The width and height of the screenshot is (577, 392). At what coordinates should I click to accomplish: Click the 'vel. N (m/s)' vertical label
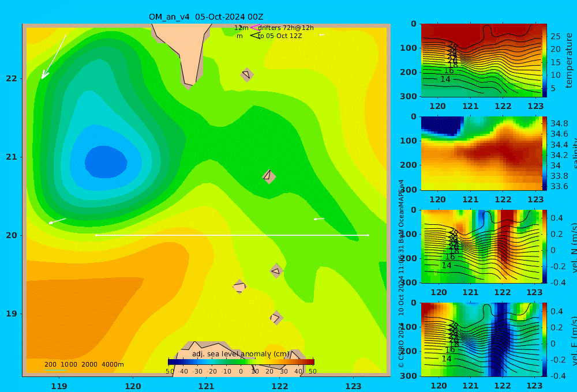574,247
